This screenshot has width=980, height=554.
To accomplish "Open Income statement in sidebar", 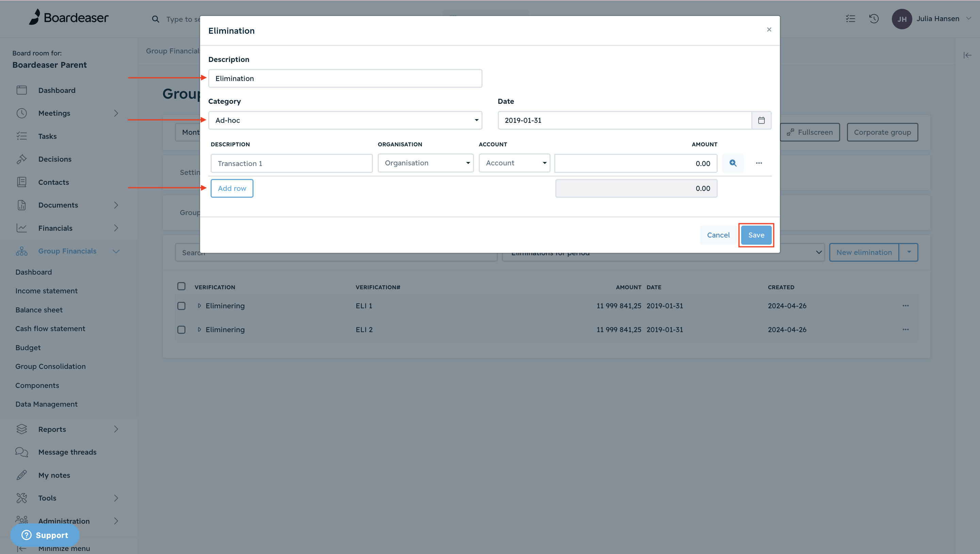I will [x=46, y=291].
